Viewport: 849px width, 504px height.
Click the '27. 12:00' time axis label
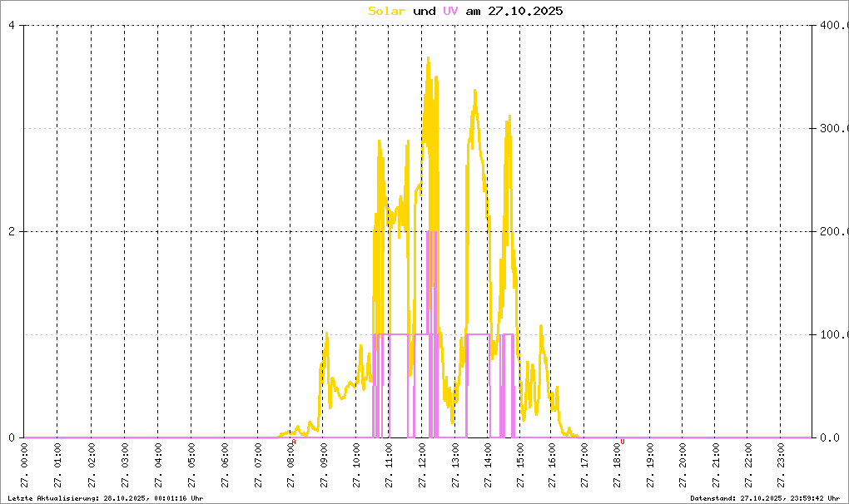[422, 465]
